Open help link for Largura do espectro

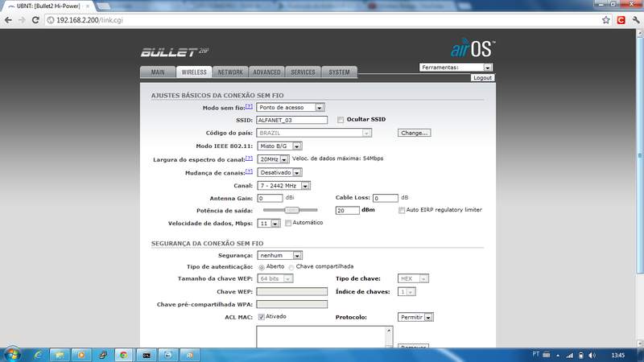coord(249,158)
